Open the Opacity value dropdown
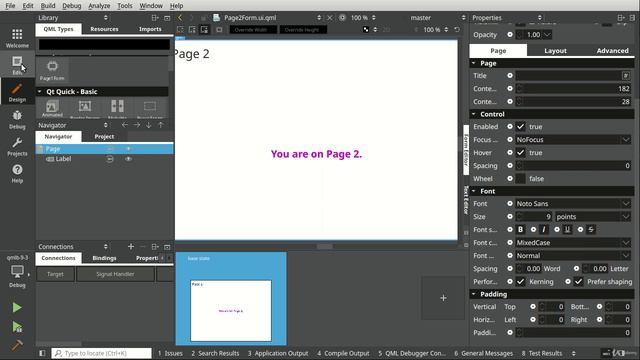 547,35
